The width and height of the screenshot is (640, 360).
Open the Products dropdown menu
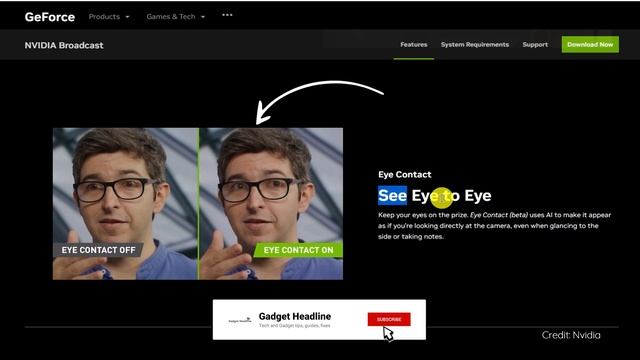(x=109, y=17)
